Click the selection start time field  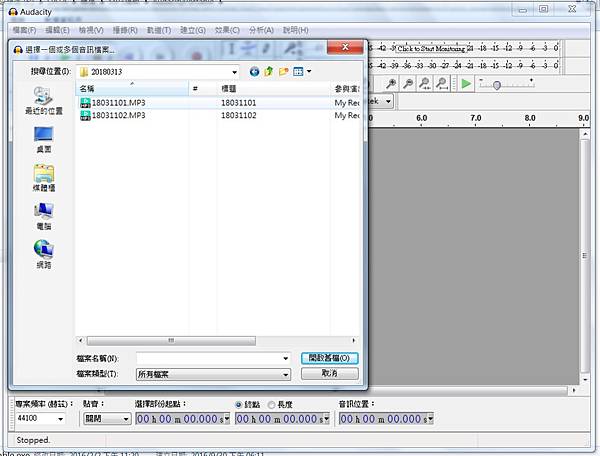coord(179,419)
